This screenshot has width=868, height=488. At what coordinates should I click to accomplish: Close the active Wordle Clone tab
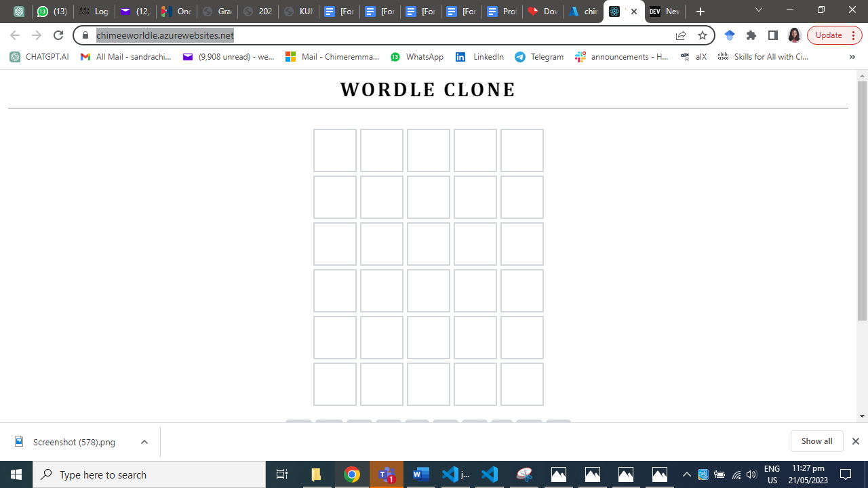click(x=634, y=12)
